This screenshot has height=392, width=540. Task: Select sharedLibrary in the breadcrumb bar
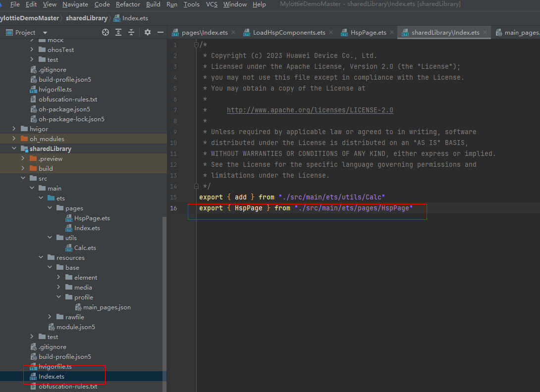tap(86, 18)
